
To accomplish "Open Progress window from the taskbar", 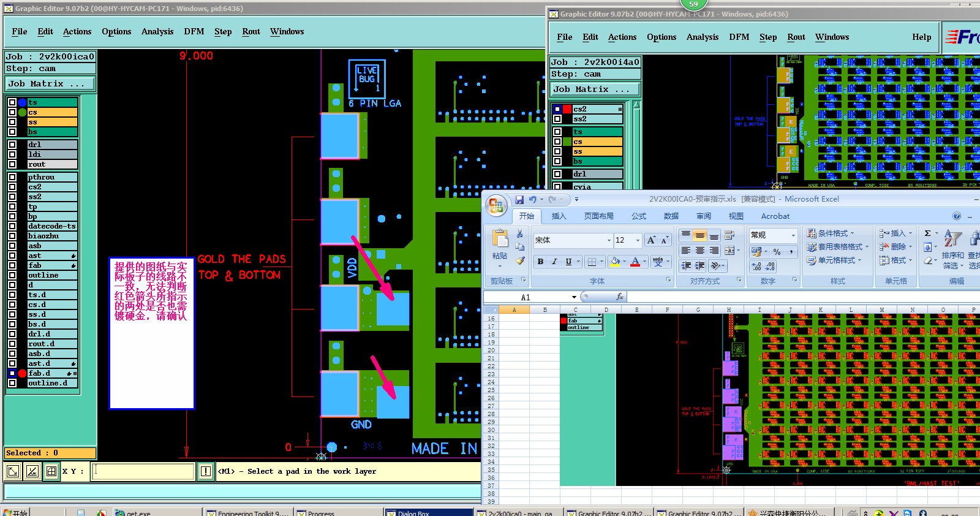I will tap(337, 512).
